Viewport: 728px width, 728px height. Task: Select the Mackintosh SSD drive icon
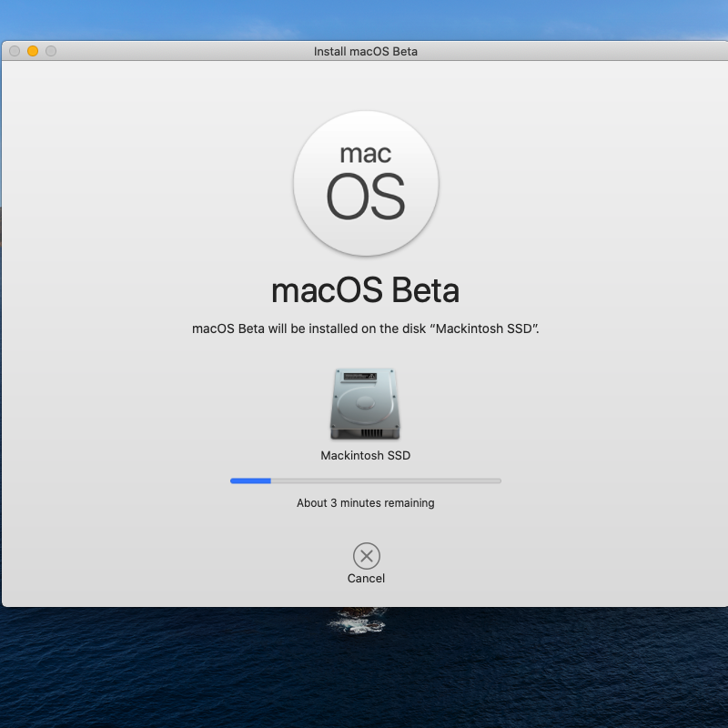[x=365, y=404]
